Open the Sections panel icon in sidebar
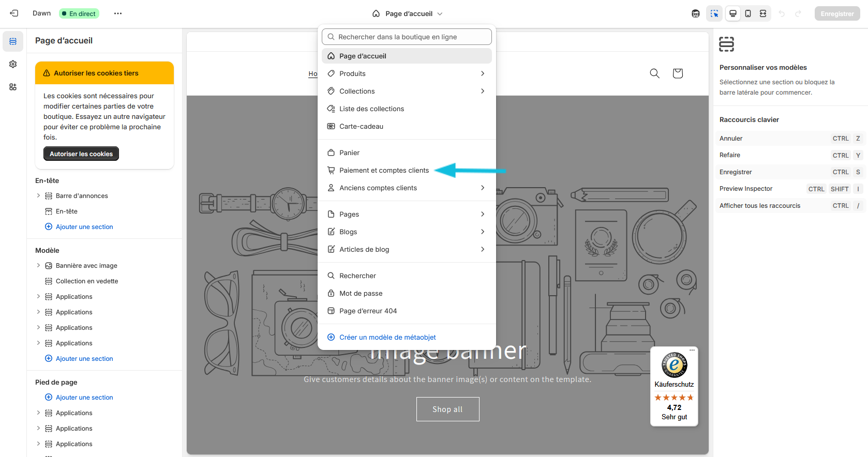 click(13, 41)
